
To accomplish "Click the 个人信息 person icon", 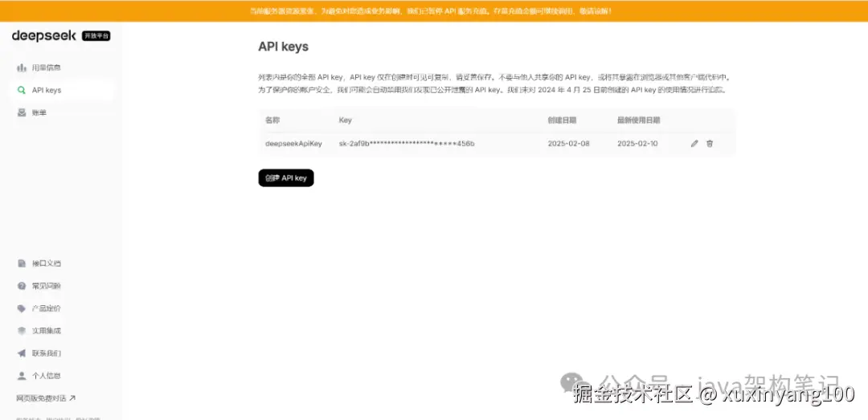I will coord(22,376).
